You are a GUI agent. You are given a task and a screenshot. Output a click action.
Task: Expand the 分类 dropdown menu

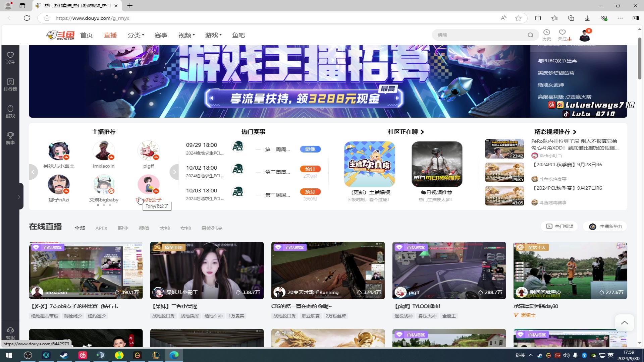click(136, 35)
